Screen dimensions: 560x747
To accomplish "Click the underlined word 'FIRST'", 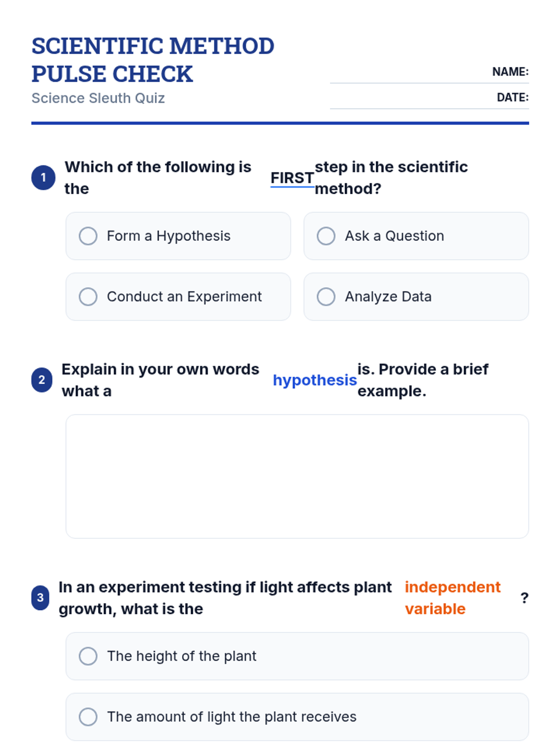I will 292,178.
